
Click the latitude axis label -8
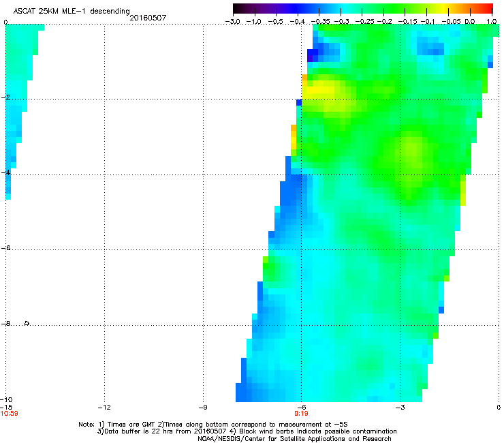[x=6, y=323]
